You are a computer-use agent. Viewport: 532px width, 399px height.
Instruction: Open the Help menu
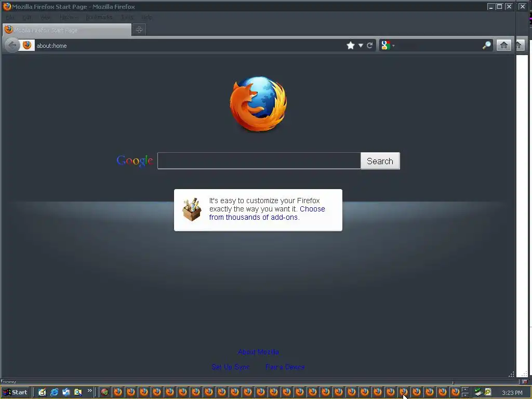point(147,17)
